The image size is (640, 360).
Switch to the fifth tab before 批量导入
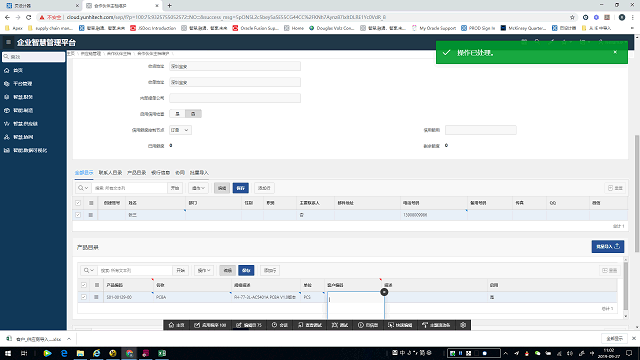click(x=180, y=173)
